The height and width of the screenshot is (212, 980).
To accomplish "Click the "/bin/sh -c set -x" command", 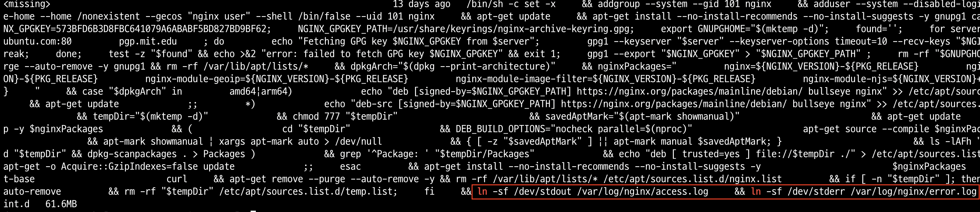I will click(x=511, y=4).
